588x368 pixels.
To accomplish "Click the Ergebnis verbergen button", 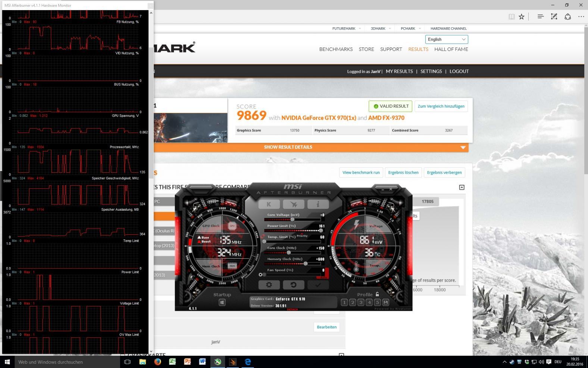I will click(444, 173).
